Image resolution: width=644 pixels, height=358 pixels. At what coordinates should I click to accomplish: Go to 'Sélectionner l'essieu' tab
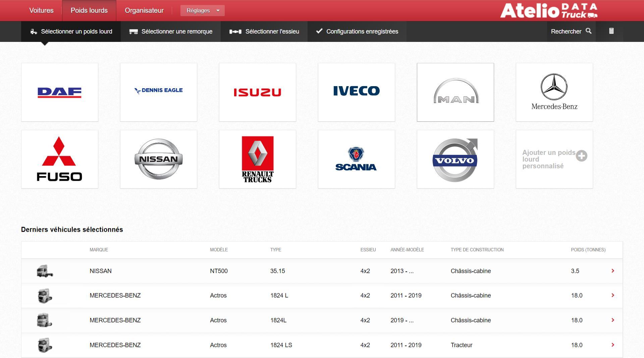tap(264, 32)
